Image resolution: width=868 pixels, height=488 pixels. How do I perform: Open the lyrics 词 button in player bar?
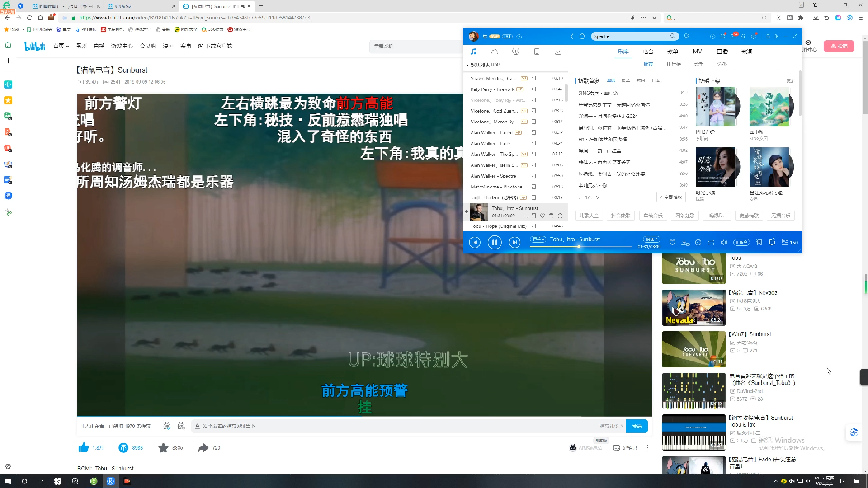click(759, 243)
